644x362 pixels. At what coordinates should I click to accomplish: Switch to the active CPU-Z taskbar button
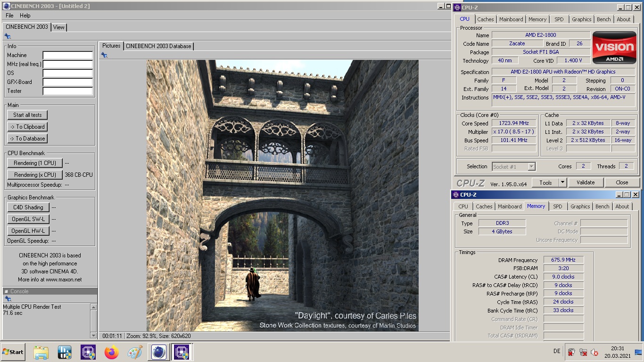coord(182,352)
